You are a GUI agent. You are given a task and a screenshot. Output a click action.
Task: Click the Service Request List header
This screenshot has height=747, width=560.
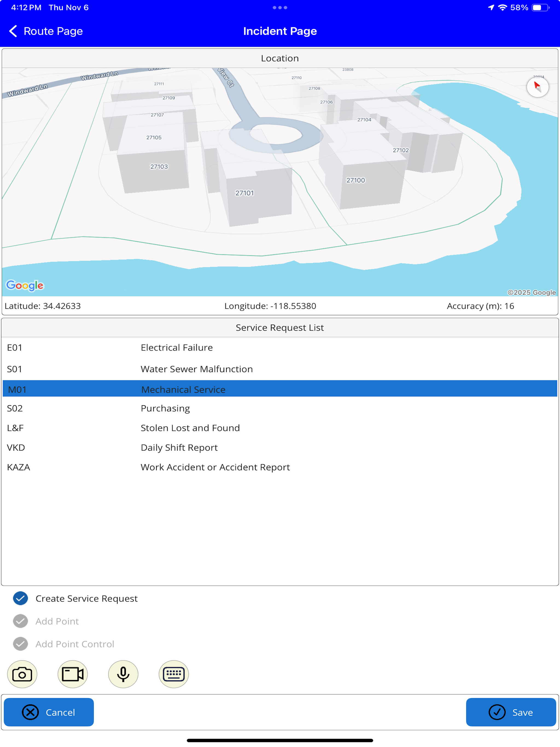280,328
